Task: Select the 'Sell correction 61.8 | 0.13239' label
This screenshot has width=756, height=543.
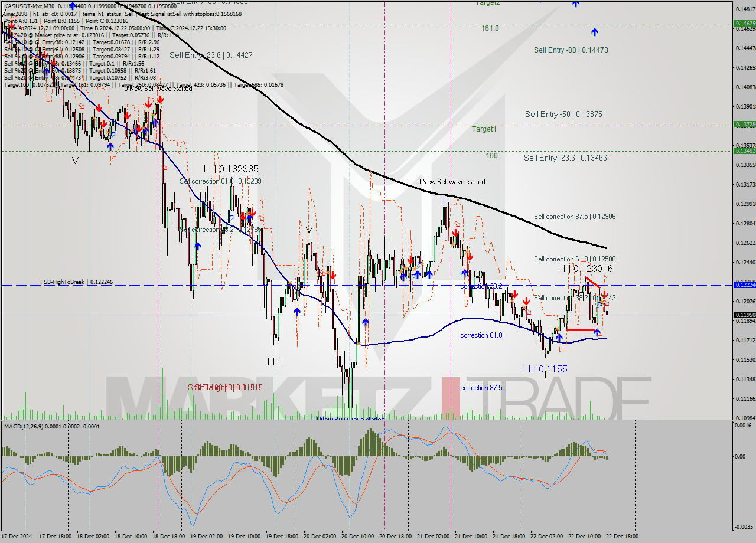Action: pos(220,181)
